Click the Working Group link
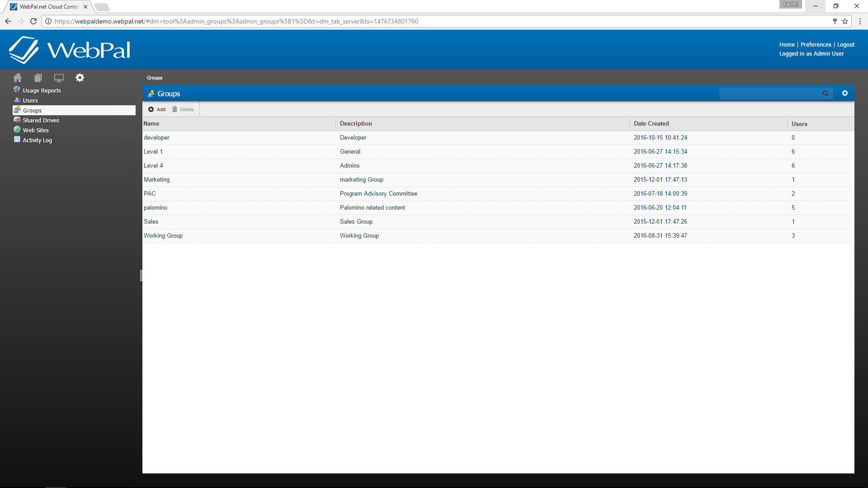Screen dimensions: 868x488 [163, 235]
